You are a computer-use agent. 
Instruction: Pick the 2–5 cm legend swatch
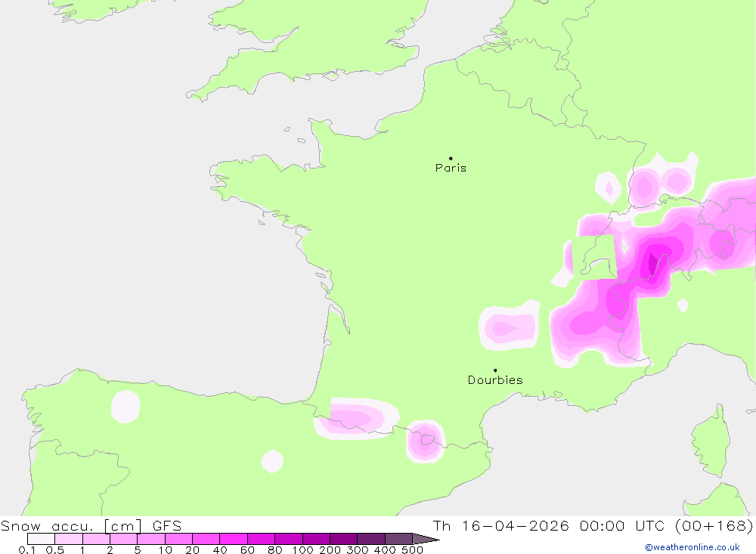pyautogui.click(x=124, y=539)
